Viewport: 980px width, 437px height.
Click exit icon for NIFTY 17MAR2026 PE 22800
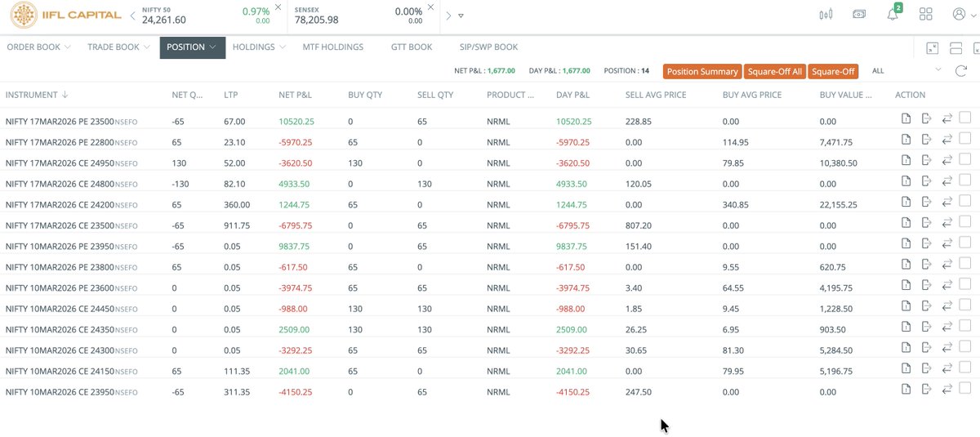[x=927, y=138]
